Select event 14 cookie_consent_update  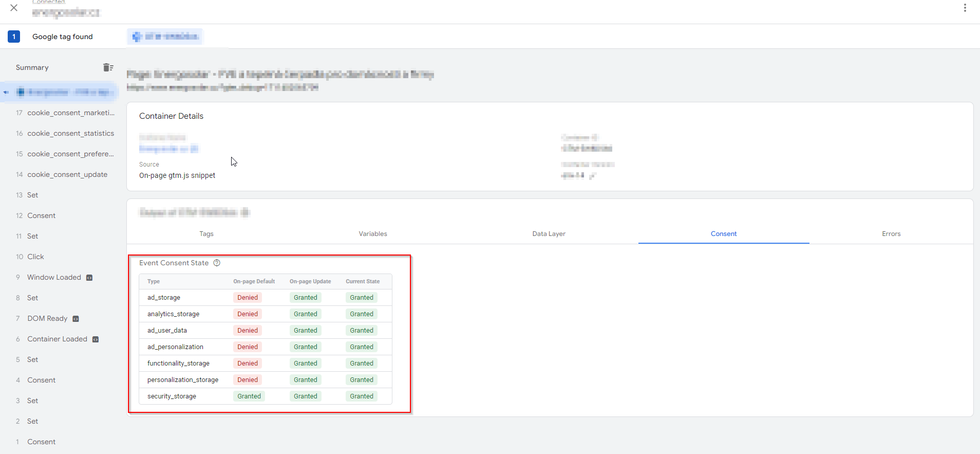tap(67, 174)
